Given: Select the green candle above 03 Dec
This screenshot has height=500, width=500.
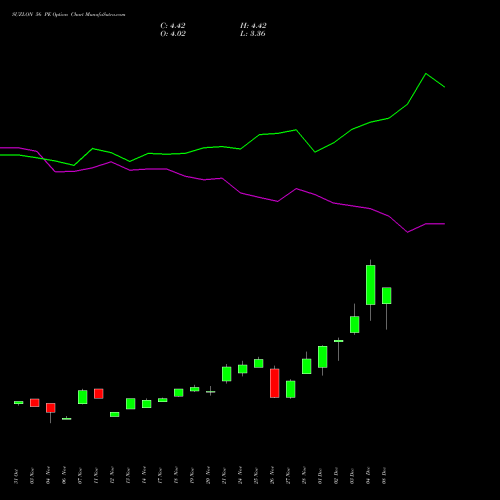Looking at the screenshot, I should [x=354, y=324].
